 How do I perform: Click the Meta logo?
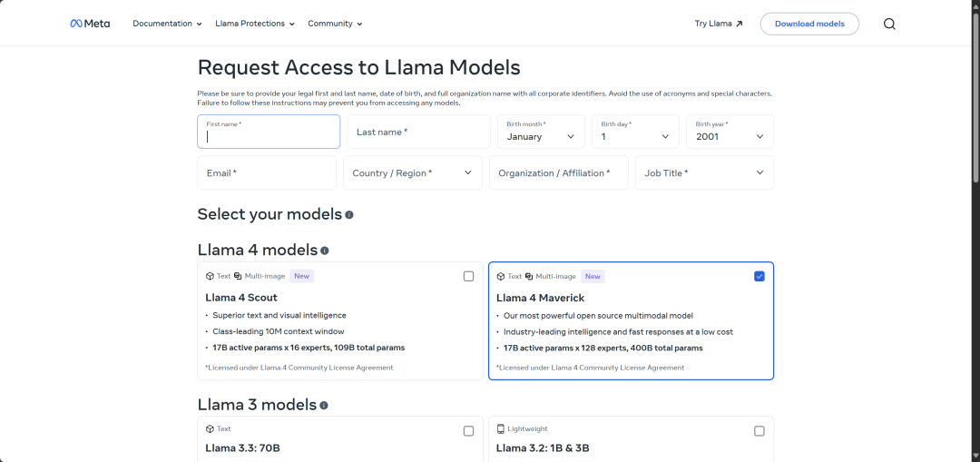pyautogui.click(x=90, y=24)
